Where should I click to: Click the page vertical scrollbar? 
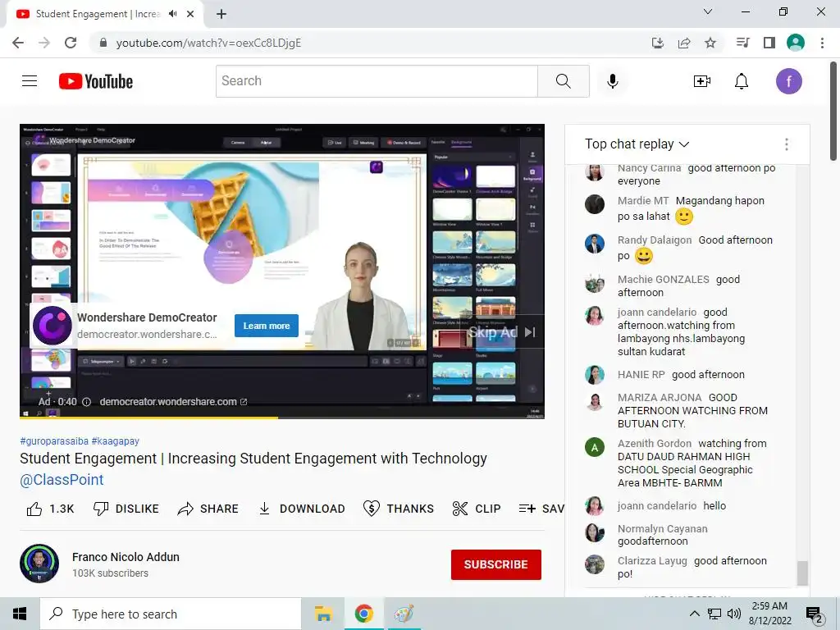(833, 112)
